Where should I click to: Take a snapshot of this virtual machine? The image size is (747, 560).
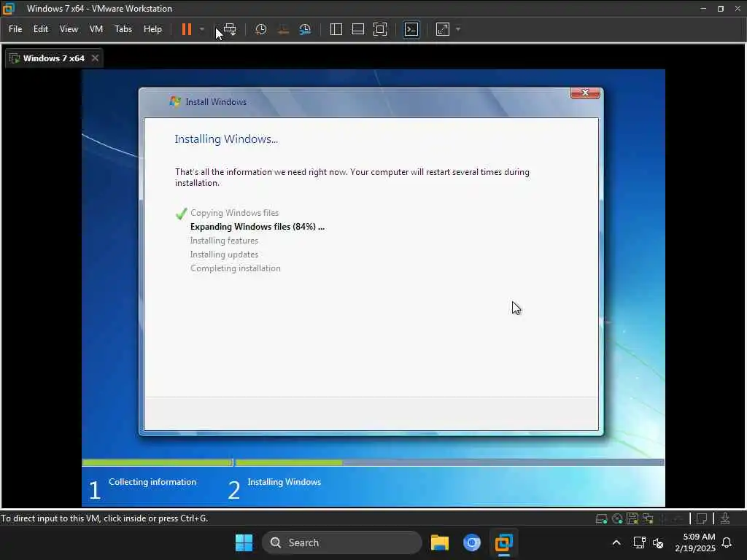pos(260,29)
